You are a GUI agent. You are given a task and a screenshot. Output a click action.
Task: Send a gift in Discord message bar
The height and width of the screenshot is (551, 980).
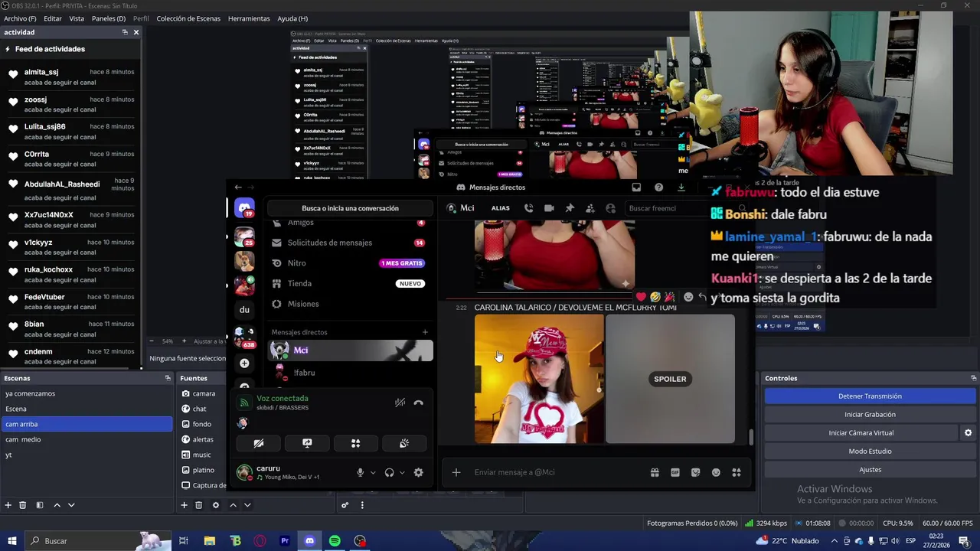coord(655,472)
